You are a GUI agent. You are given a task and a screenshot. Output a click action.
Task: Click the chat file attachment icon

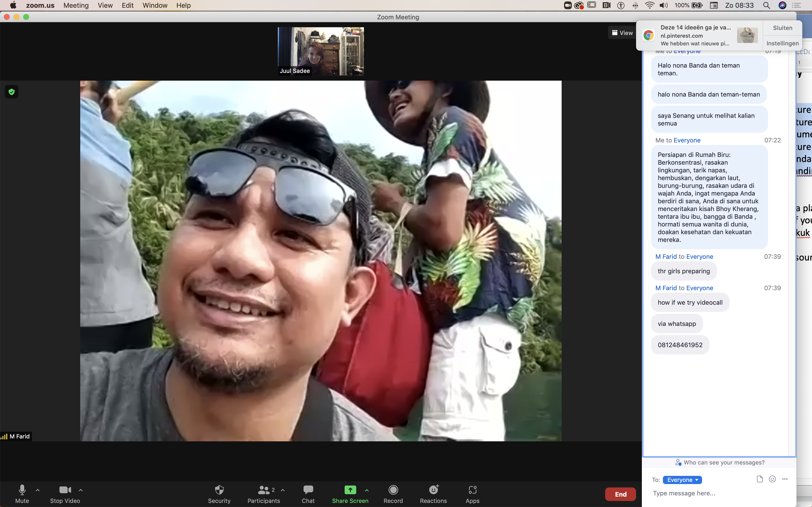click(760, 479)
